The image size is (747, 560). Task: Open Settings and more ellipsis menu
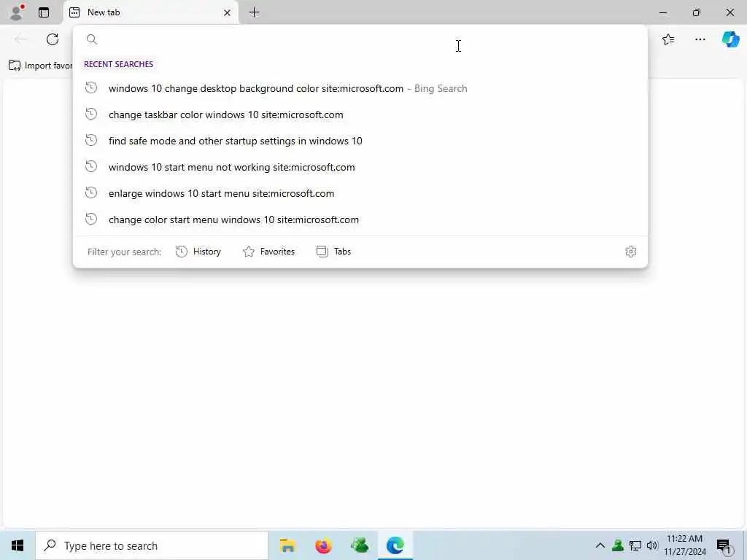pyautogui.click(x=700, y=39)
